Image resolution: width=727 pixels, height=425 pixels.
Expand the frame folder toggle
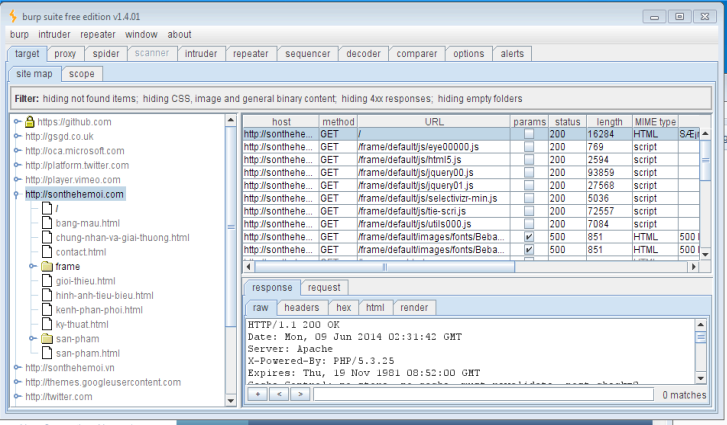32,266
